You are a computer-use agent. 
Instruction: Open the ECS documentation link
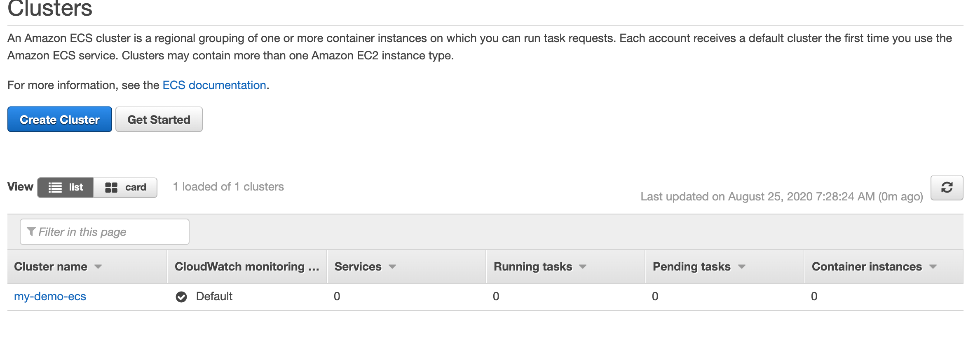click(x=214, y=85)
